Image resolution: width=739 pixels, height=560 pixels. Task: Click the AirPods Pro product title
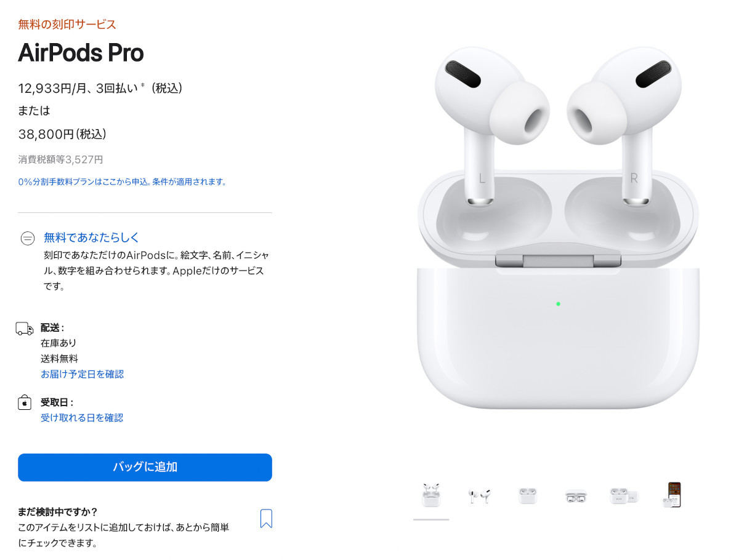[x=81, y=53]
